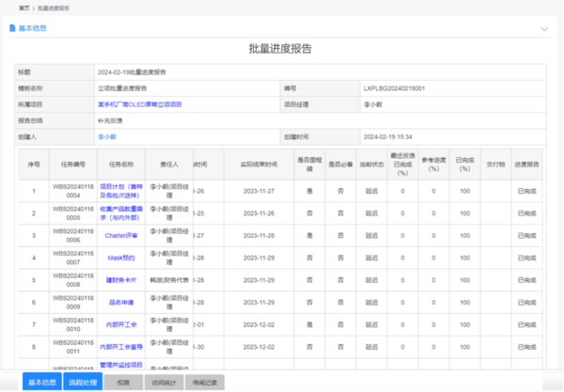Screen dimensions: 564x392
Task: Switch to the 权限 tab
Action: [x=123, y=383]
